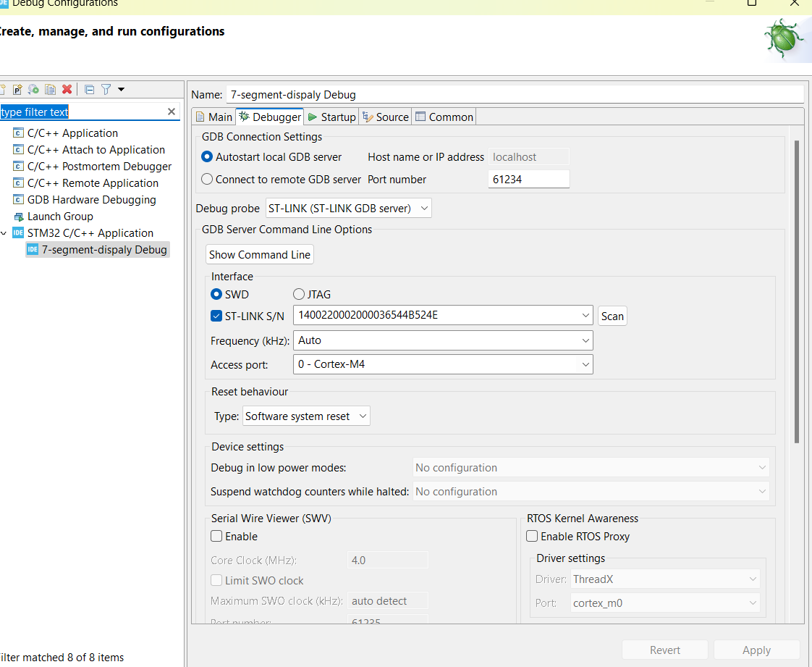Open the Common tab
812x667 pixels.
click(x=444, y=117)
